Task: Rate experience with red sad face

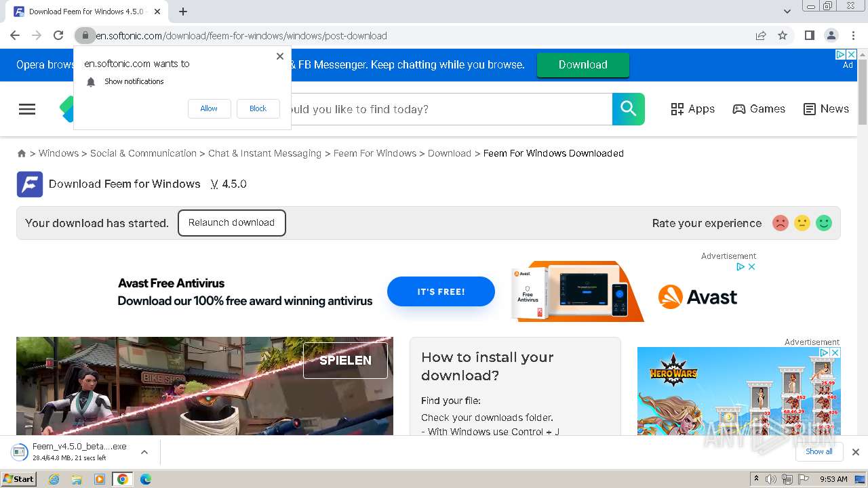Action: click(781, 223)
